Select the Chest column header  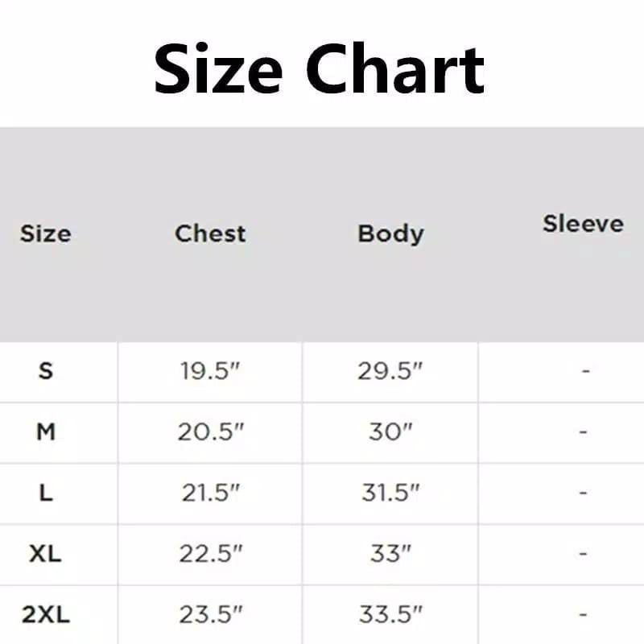[x=210, y=233]
